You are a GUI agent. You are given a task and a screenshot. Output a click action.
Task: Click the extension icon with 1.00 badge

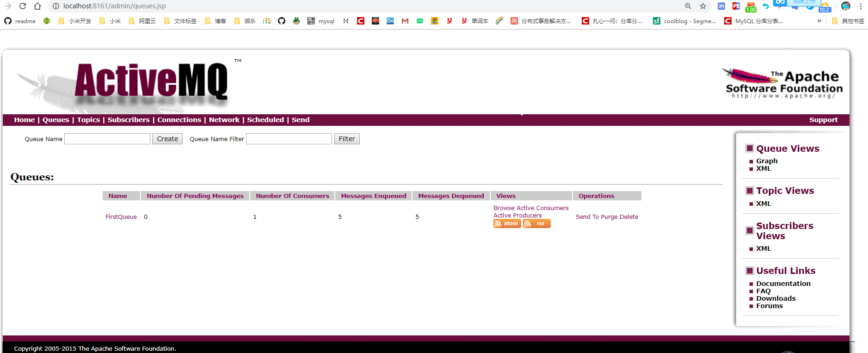coord(751,7)
